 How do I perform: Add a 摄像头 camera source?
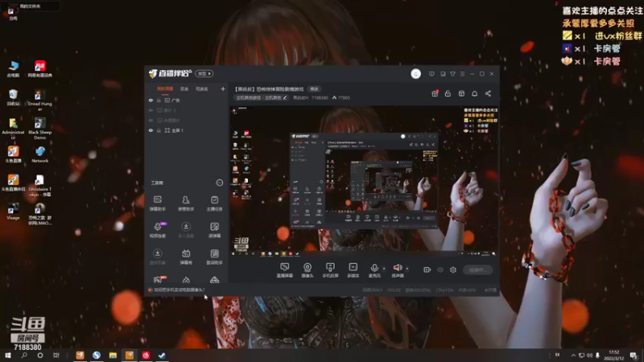tap(308, 270)
